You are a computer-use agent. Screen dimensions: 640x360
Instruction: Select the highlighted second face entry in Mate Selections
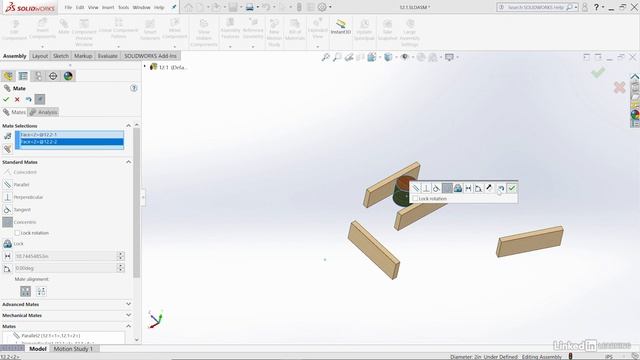[72, 142]
